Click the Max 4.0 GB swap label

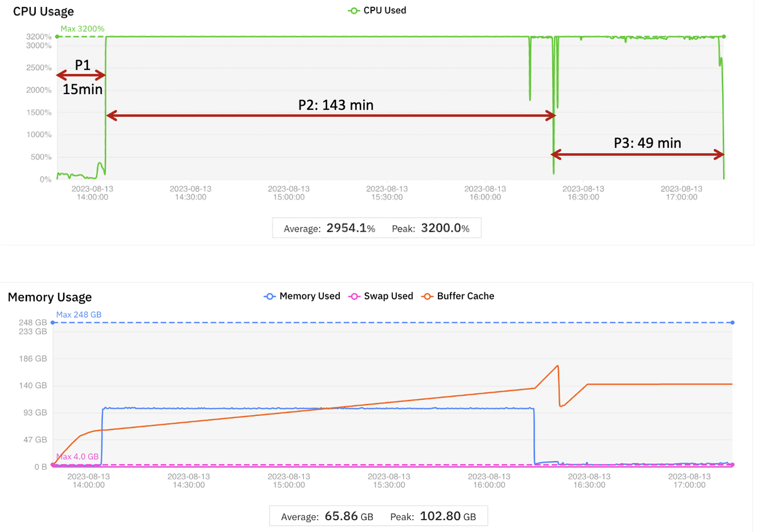coord(78,457)
